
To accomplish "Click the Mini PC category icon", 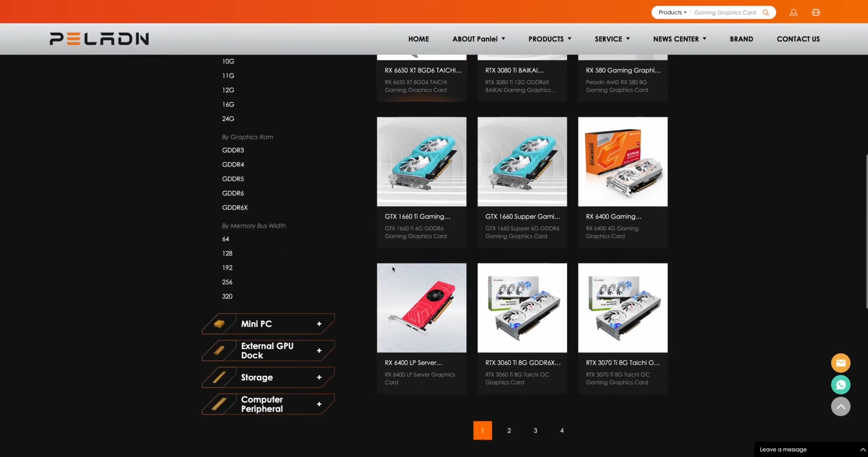I will coord(219,324).
